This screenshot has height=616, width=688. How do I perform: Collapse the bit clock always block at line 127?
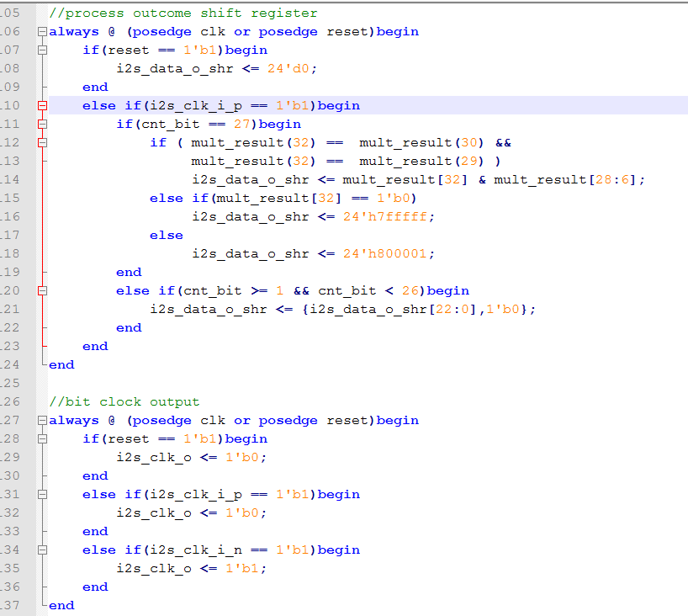42,420
